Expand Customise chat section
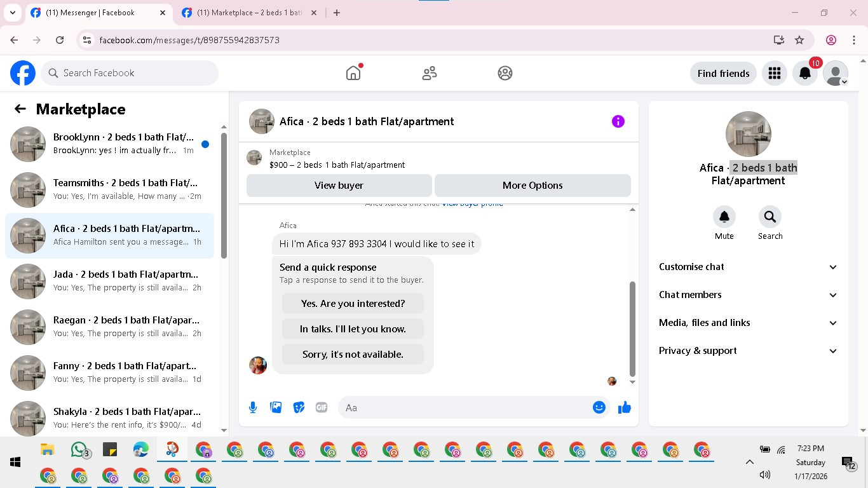The width and height of the screenshot is (868, 488). tap(749, 267)
